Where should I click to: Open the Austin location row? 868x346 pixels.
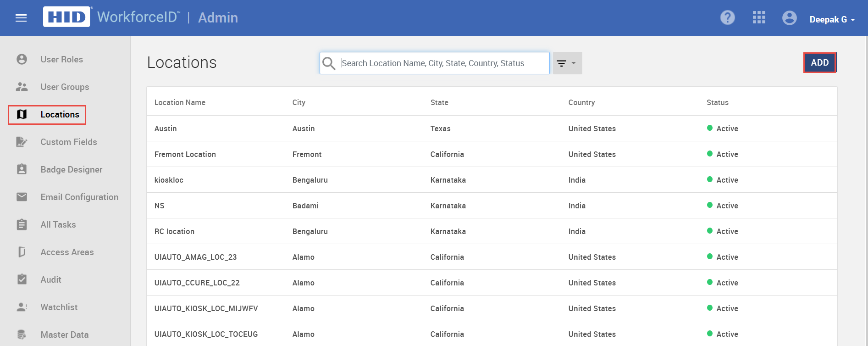coord(492,128)
